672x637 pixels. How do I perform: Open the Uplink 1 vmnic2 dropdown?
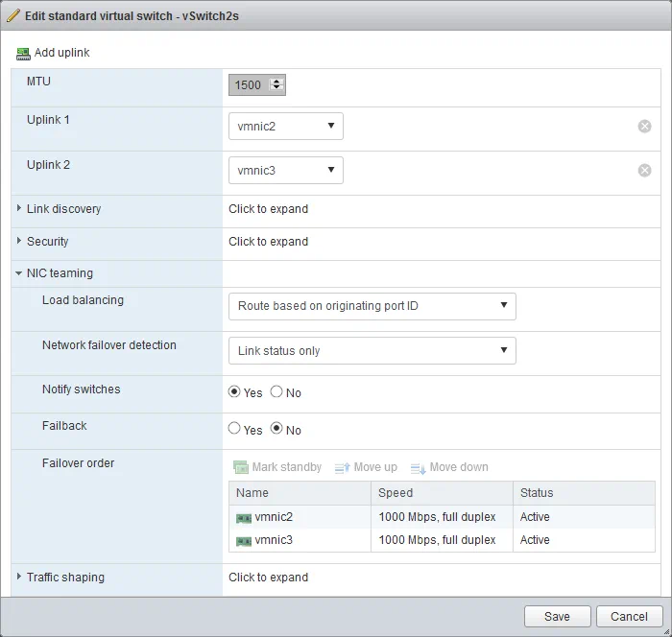coord(286,126)
